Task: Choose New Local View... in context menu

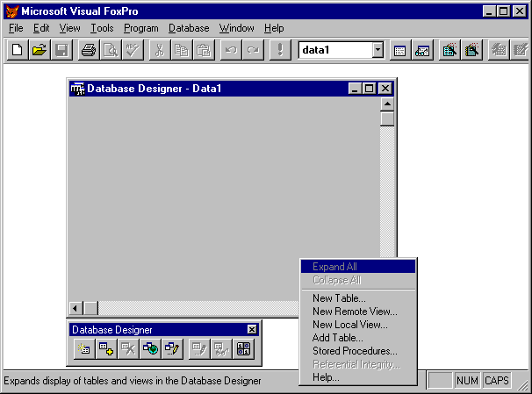Action: (x=358, y=325)
